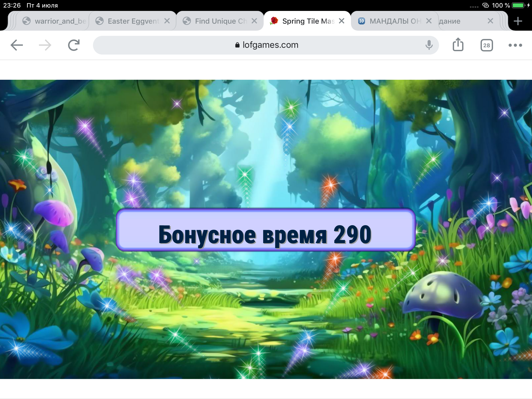The width and height of the screenshot is (532, 399).
Task: Open the share sheet icon
Action: coord(458,44)
